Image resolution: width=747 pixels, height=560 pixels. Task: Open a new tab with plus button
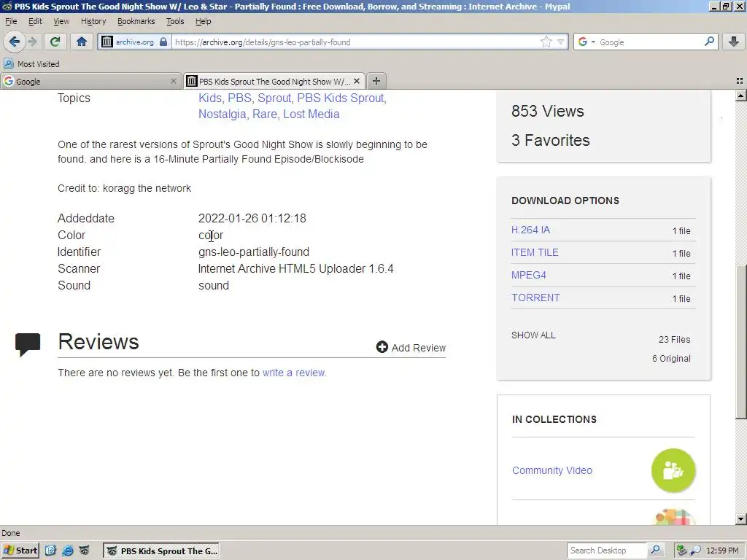pyautogui.click(x=376, y=81)
